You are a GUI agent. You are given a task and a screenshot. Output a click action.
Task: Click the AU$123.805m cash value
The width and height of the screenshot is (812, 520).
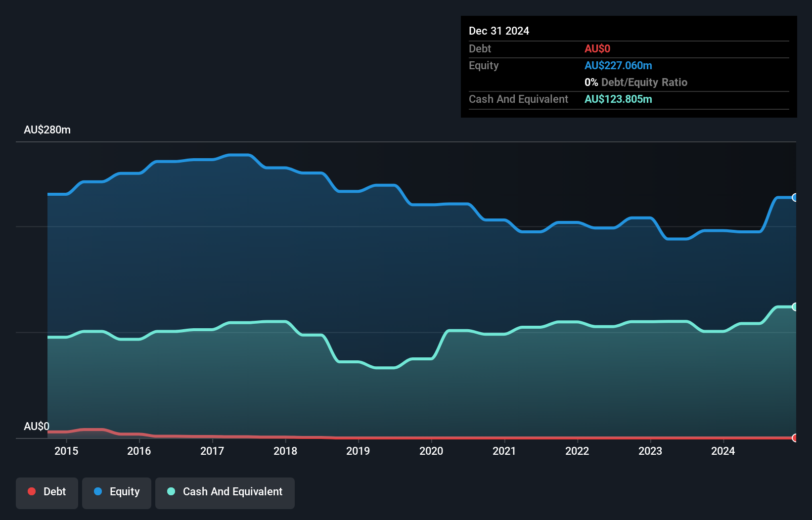pyautogui.click(x=618, y=99)
